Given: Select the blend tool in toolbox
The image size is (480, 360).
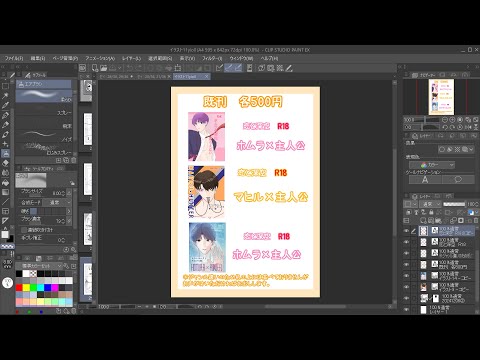Looking at the screenshot, I should [5, 173].
